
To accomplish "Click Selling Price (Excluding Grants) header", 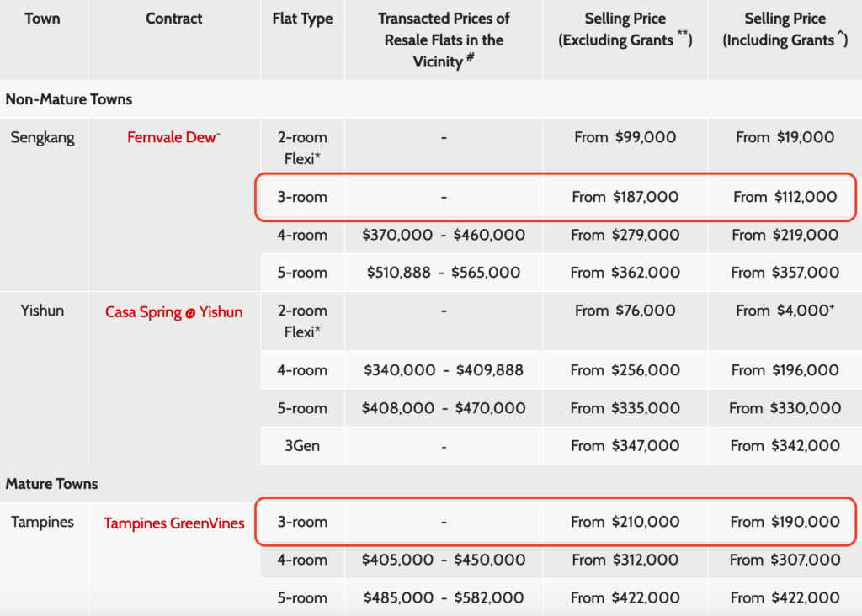I will [625, 29].
